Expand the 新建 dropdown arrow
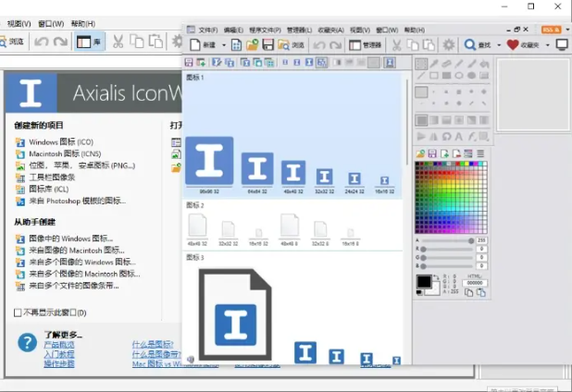 tap(223, 44)
